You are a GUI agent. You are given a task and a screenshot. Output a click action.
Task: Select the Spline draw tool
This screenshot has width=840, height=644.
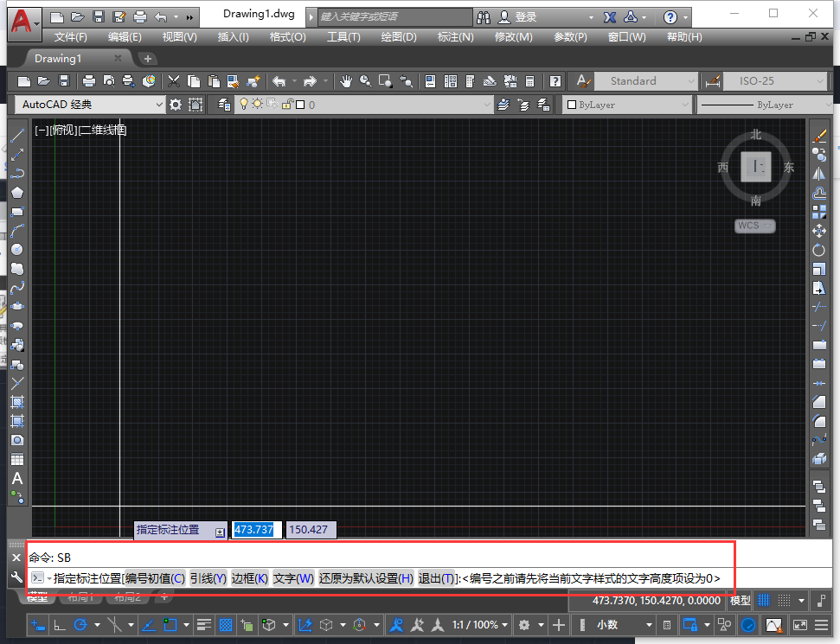coord(17,288)
